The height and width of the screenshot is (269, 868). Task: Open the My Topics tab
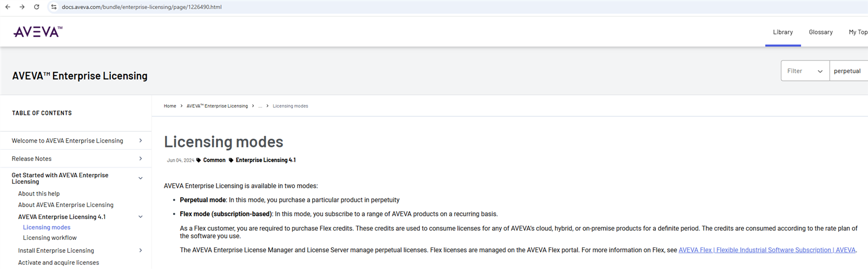point(858,32)
